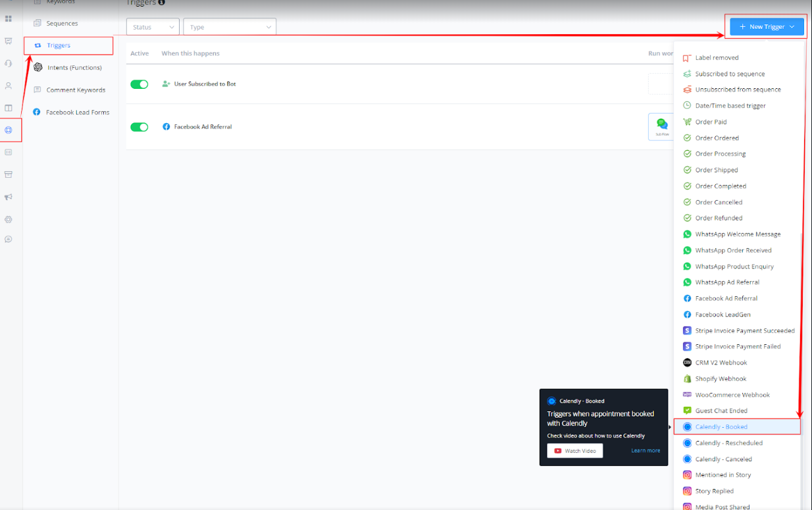Click the Sub flow workflow icon
Screen dimensions: 812x510
[x=661, y=126]
